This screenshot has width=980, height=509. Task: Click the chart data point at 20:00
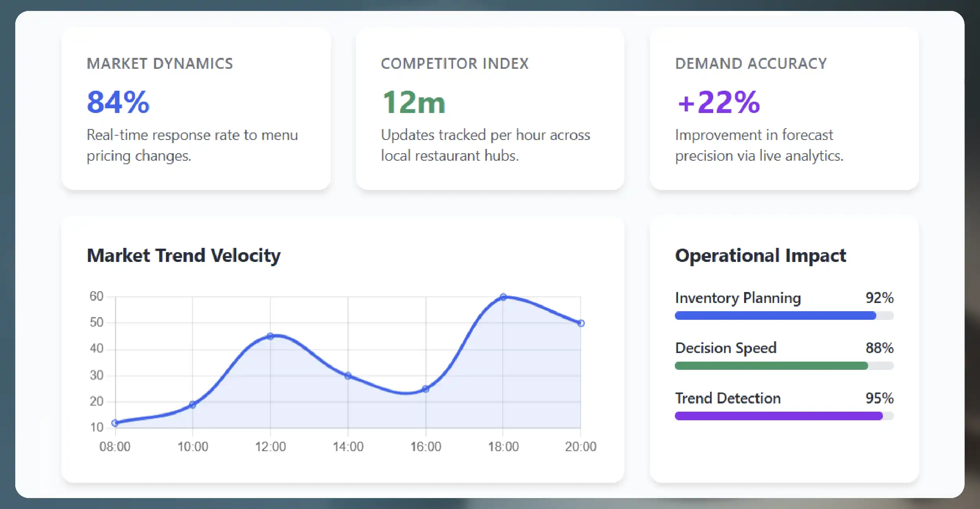coord(581,323)
